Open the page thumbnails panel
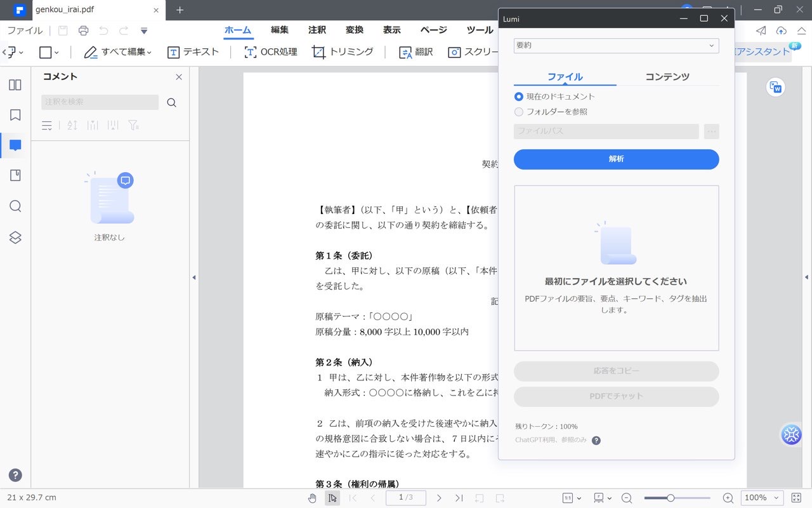 pos(15,84)
